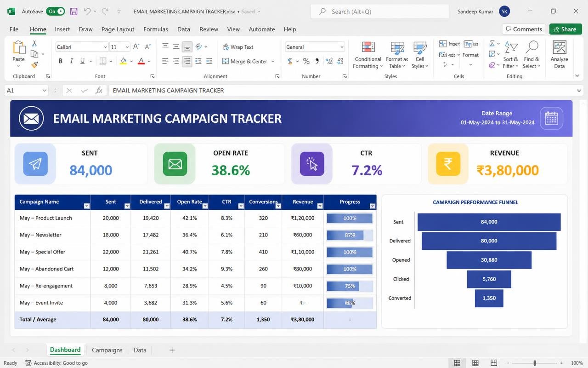
Task: Click the Undo arrow
Action: pyautogui.click(x=87, y=11)
